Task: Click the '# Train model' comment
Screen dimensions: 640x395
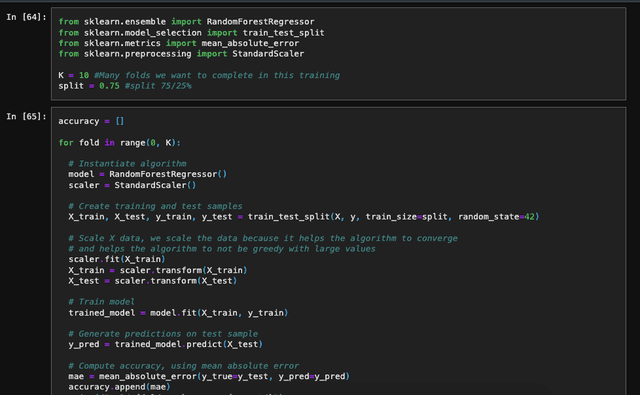Action: 101,302
